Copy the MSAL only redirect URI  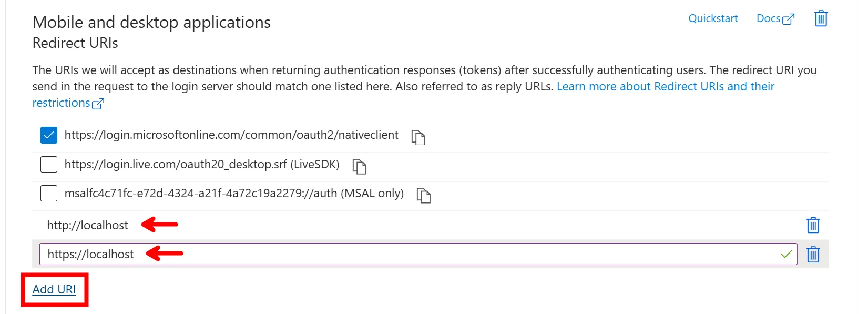click(424, 196)
